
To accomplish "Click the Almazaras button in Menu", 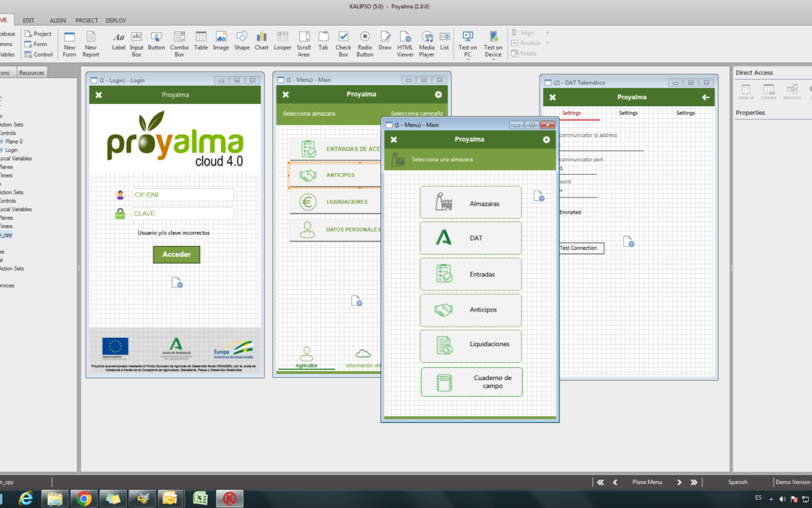I will tap(470, 202).
